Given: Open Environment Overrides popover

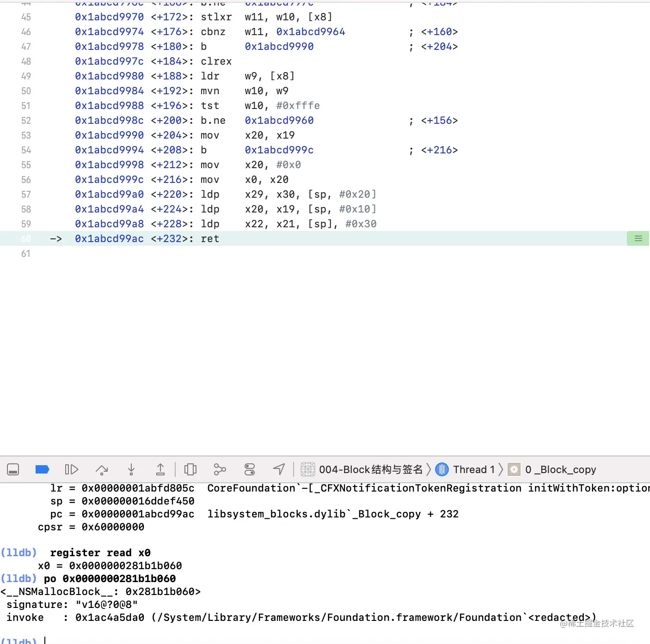Looking at the screenshot, I should coord(249,469).
